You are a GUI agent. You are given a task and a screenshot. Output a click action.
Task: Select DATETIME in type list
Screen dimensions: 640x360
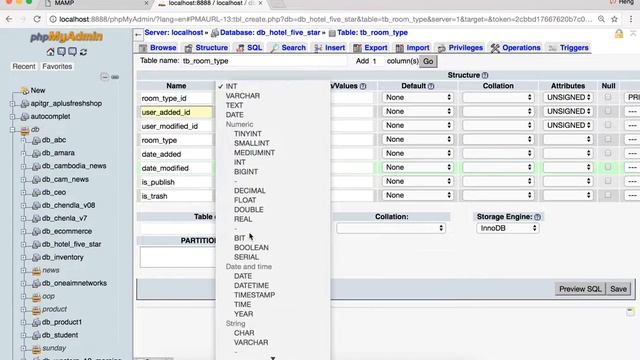(x=251, y=285)
